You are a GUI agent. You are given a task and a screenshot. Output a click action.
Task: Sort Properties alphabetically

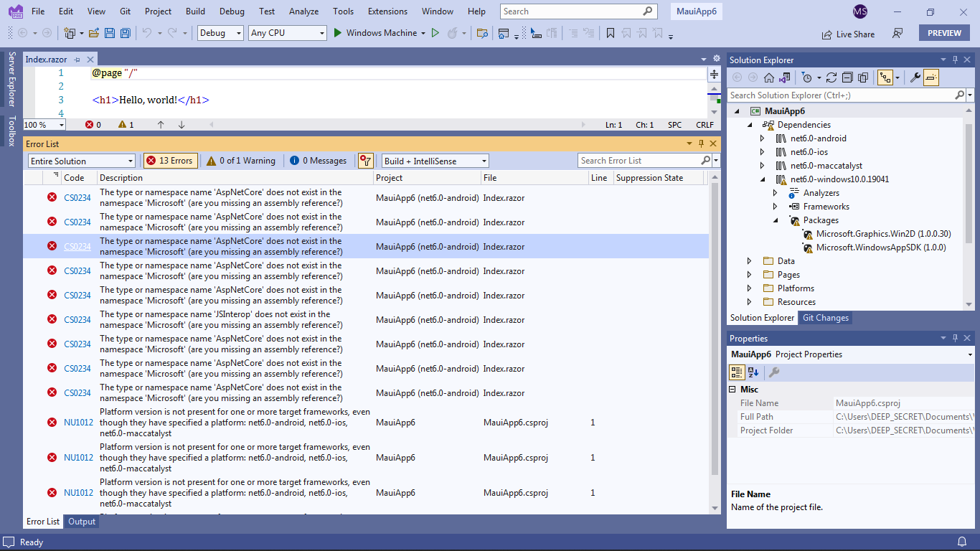(753, 372)
